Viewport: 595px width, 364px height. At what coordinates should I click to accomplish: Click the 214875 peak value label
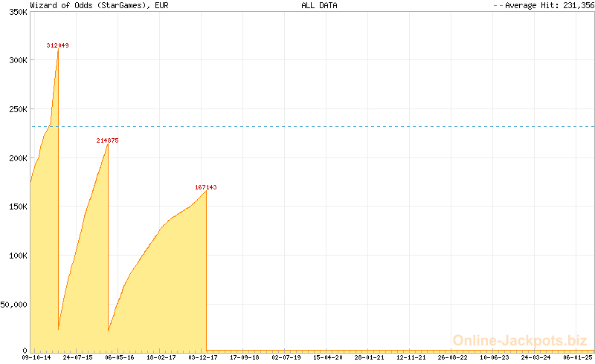point(107,140)
